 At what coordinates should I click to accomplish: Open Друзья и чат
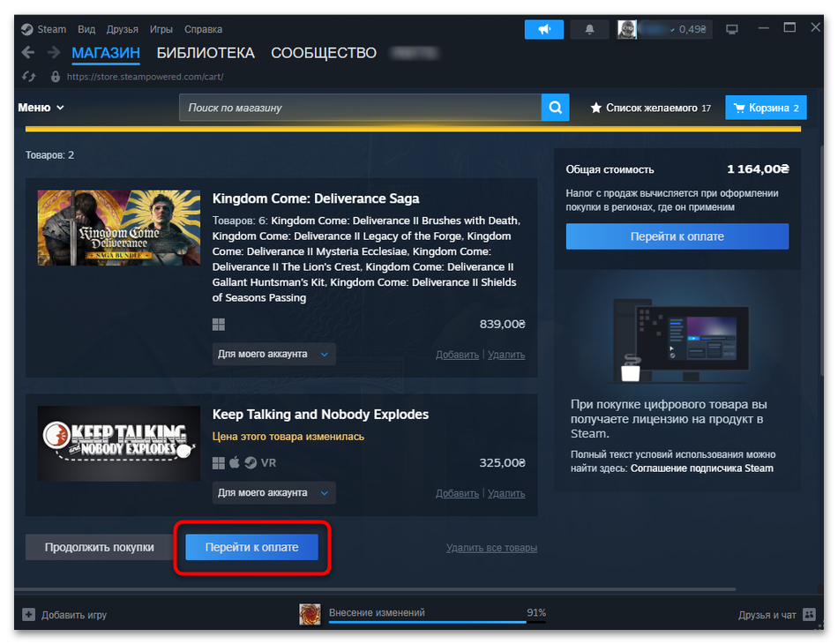coord(767,615)
